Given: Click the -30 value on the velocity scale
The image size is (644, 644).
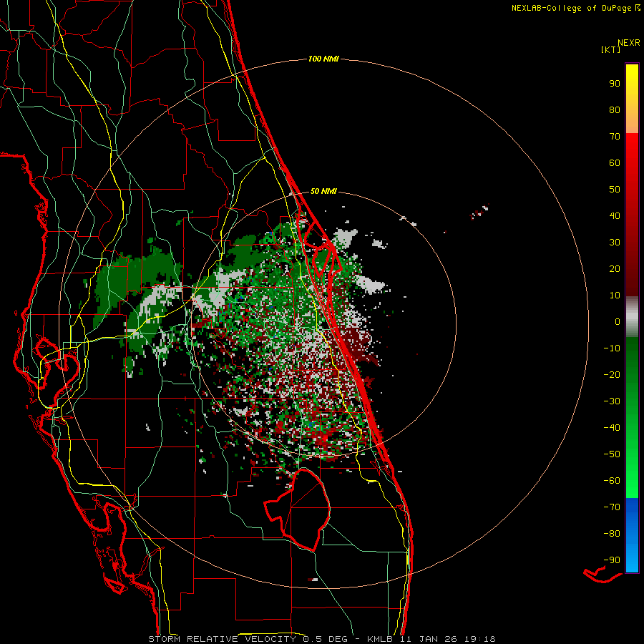Looking at the screenshot, I should (x=612, y=401).
